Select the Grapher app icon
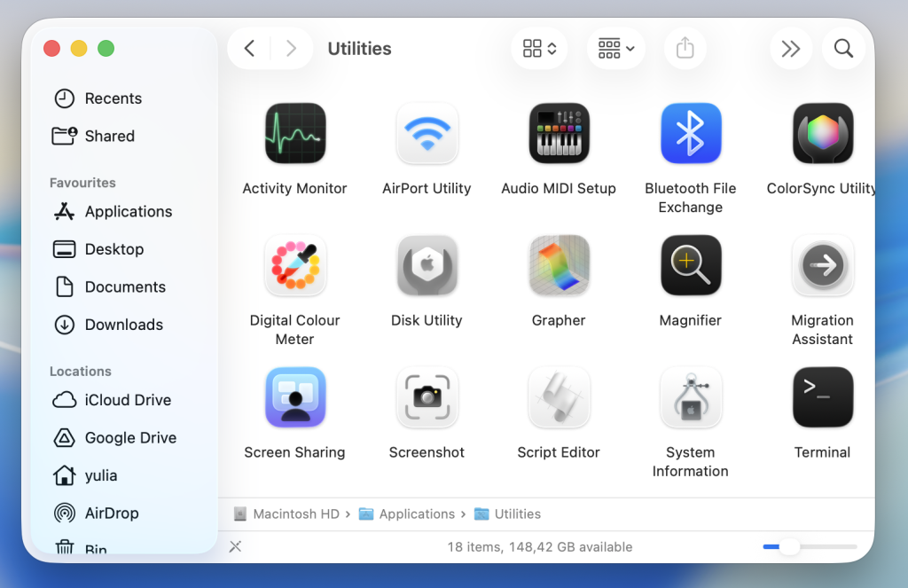 click(559, 265)
